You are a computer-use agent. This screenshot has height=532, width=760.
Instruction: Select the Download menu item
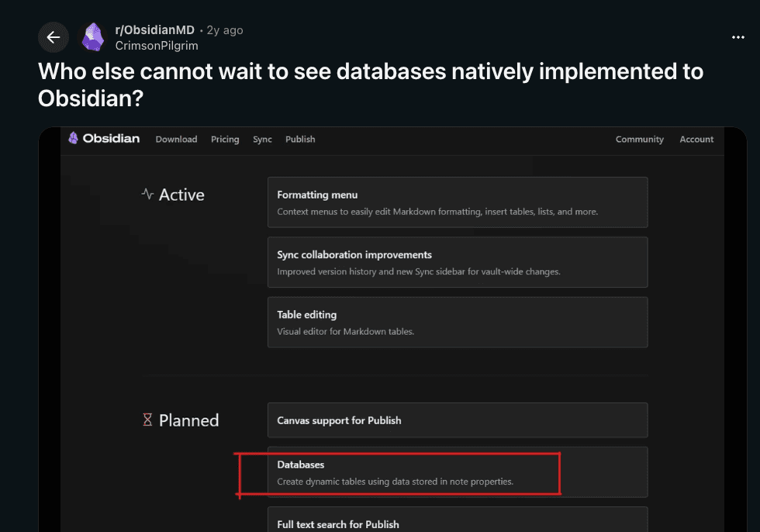tap(176, 140)
